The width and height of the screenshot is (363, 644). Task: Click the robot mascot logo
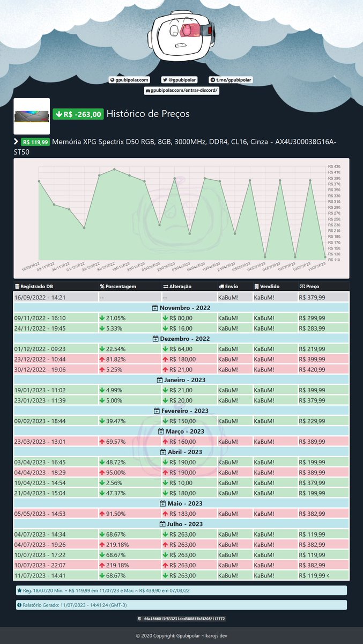click(181, 35)
